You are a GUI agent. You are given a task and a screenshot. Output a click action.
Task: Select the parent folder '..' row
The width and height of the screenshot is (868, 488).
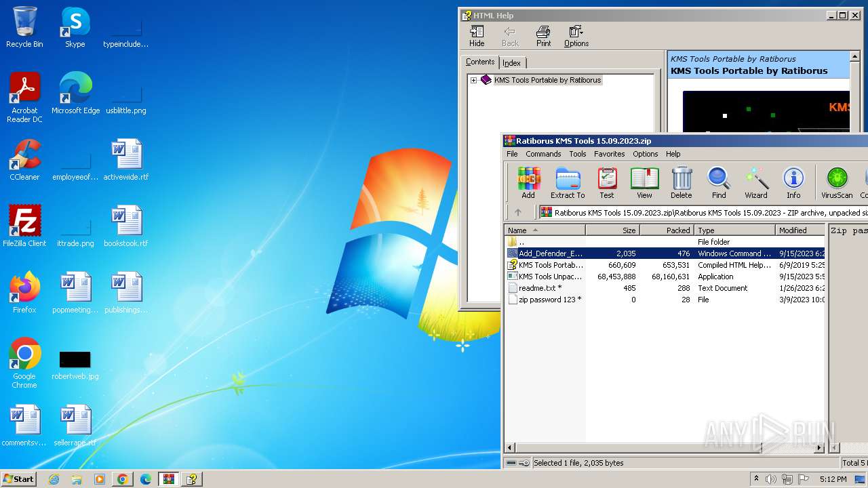(x=665, y=242)
